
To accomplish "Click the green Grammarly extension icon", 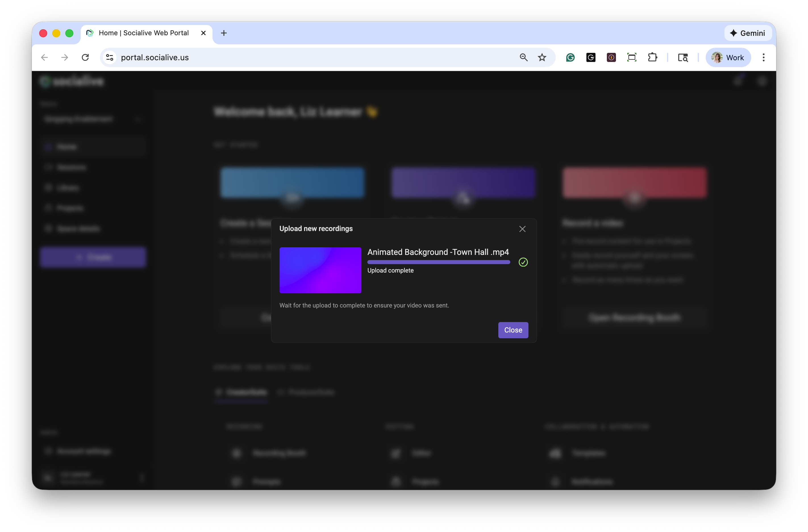I will 570,57.
